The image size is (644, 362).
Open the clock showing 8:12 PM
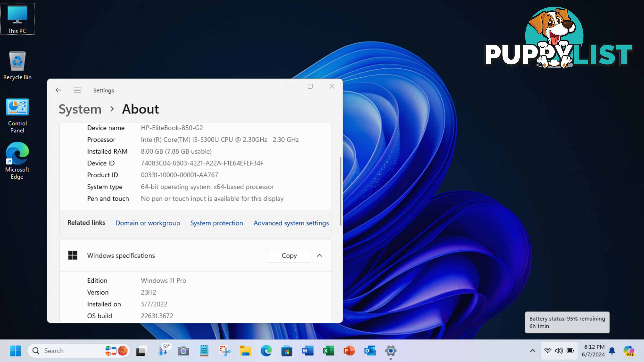point(593,351)
